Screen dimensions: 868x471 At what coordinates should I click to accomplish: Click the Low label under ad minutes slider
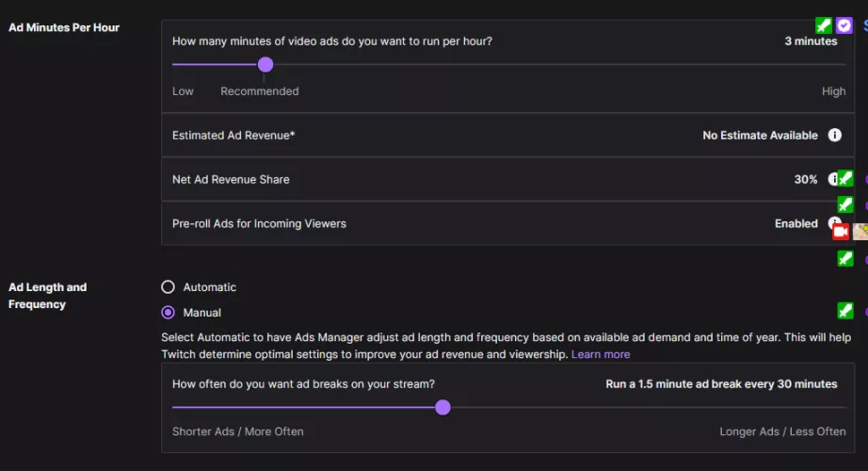(183, 91)
